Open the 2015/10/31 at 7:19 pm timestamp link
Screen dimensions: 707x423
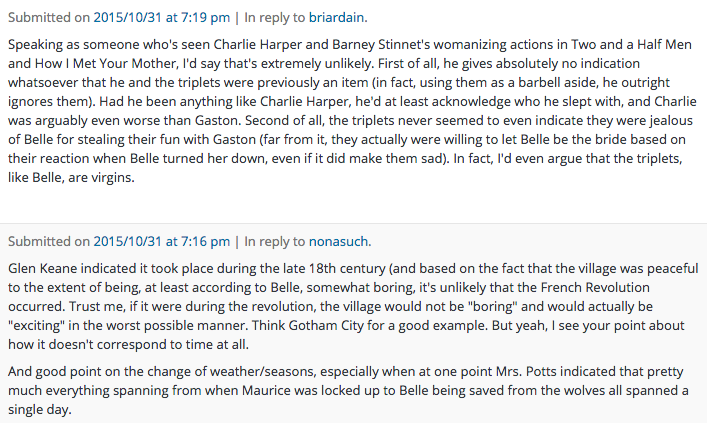click(x=161, y=18)
